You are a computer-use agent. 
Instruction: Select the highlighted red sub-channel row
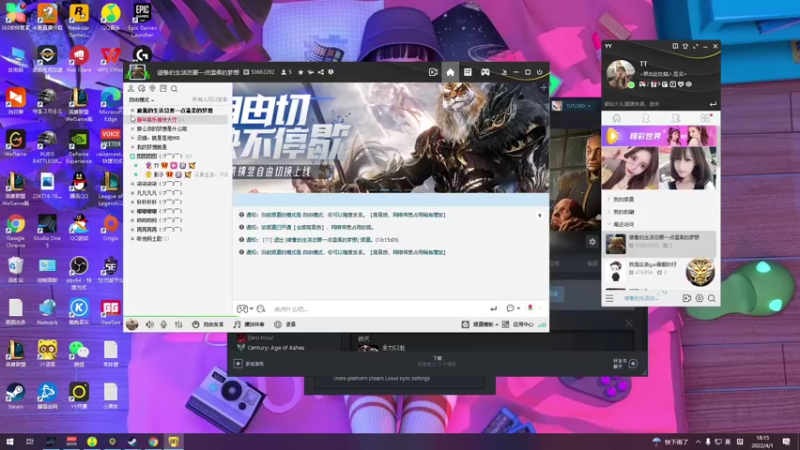(177, 119)
